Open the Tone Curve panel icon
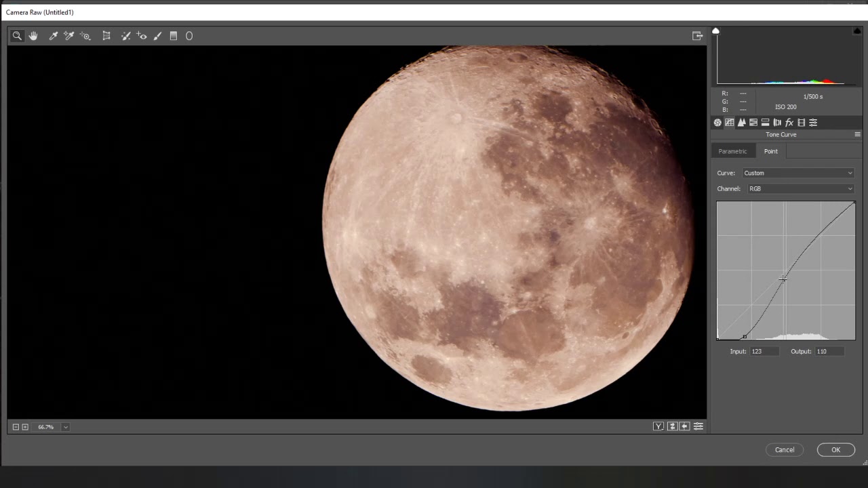 point(730,123)
